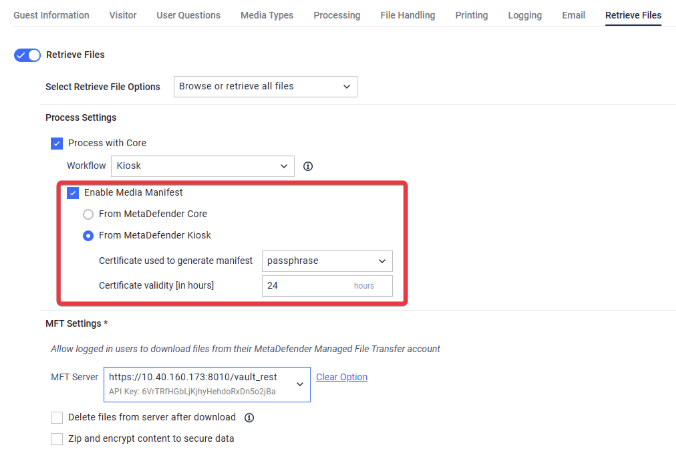The width and height of the screenshot is (676, 457).
Task: Check Zip and encrypt content option
Action: 57,439
